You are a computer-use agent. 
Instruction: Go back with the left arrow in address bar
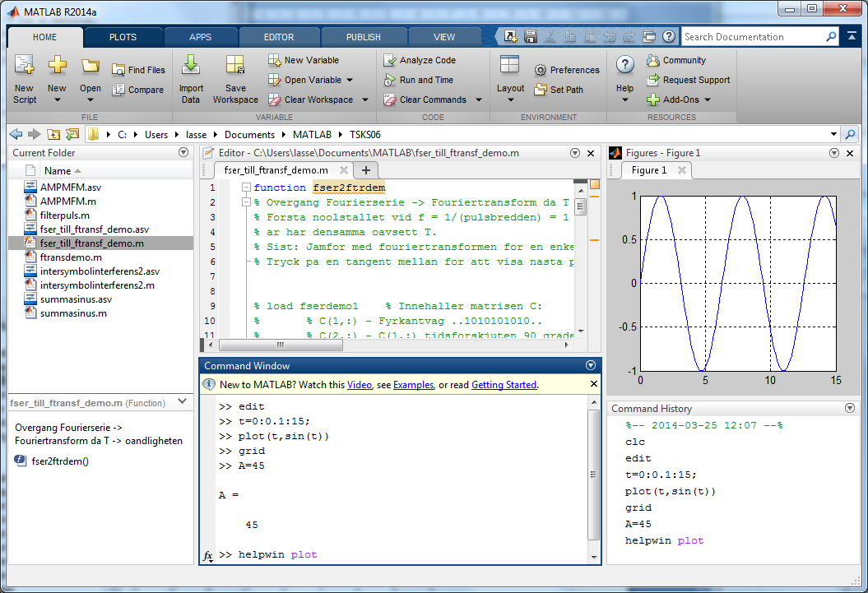[16, 134]
